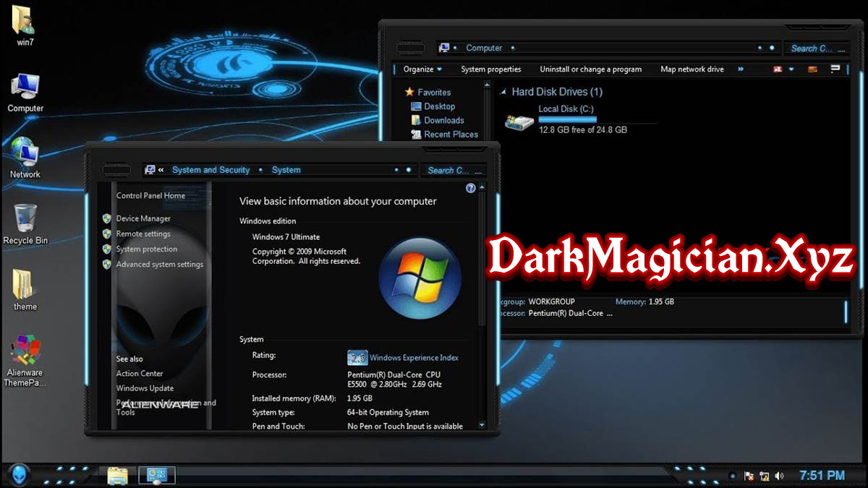Image resolution: width=868 pixels, height=488 pixels.
Task: Expand the Organize dropdown menu
Action: coord(422,69)
